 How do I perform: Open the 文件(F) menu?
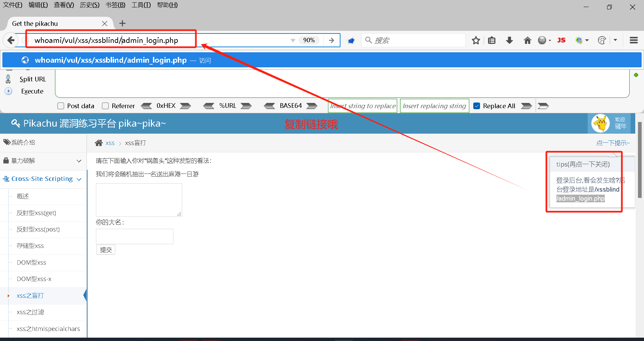click(x=12, y=5)
